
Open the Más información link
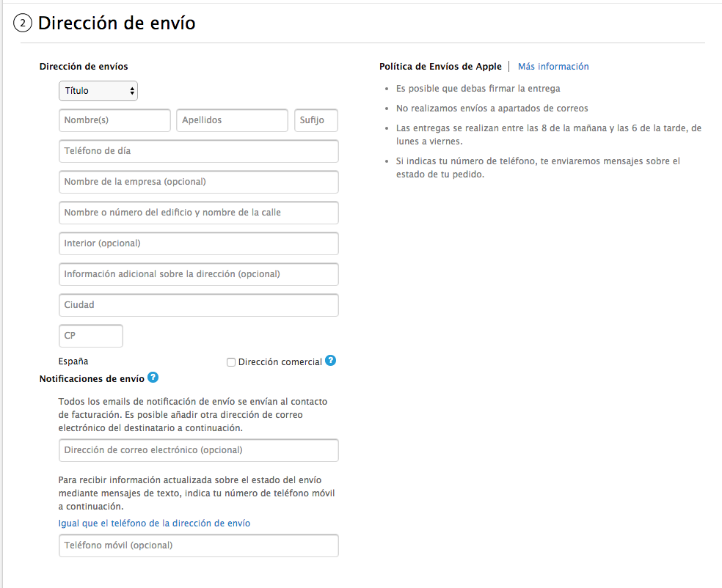553,66
